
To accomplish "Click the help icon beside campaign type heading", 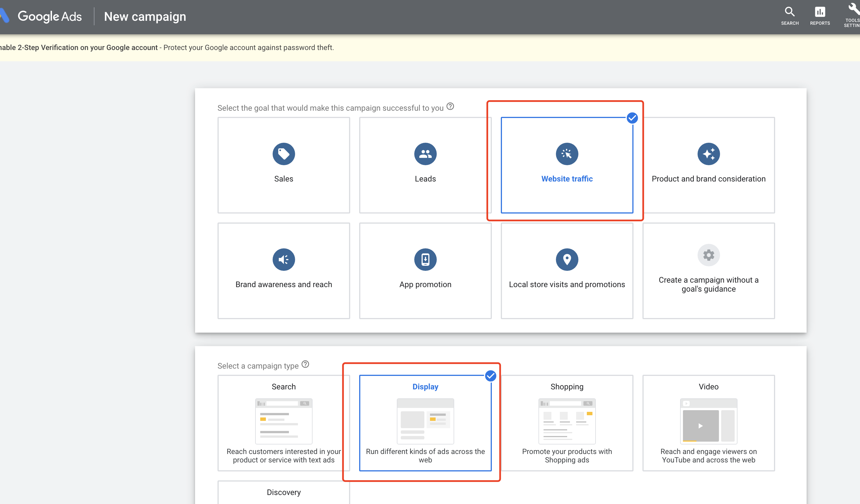I will (x=305, y=364).
